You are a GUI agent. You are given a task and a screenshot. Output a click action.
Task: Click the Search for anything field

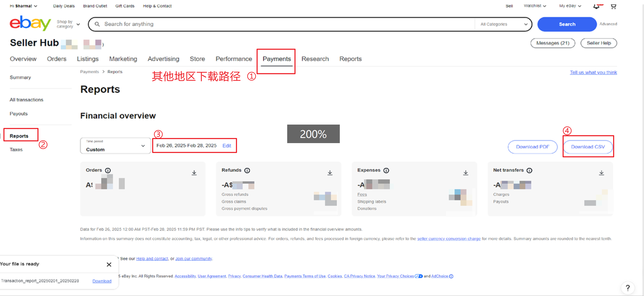pos(284,24)
